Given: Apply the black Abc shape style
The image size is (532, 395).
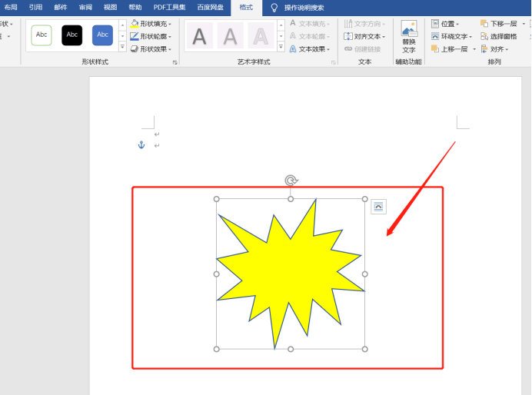Looking at the screenshot, I should click(x=72, y=35).
